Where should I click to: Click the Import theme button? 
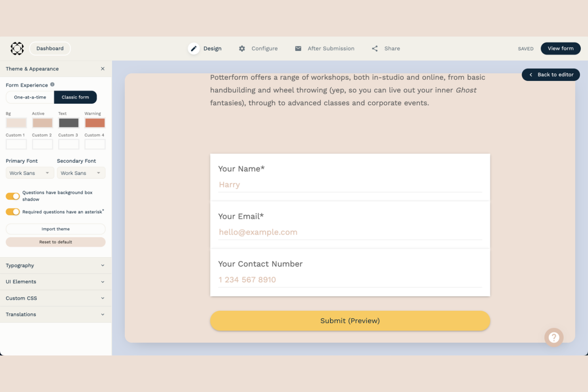pyautogui.click(x=55, y=229)
